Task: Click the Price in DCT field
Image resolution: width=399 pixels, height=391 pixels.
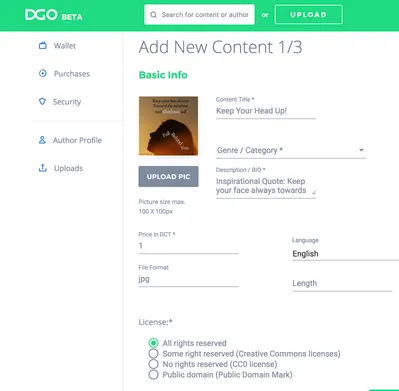Action: pyautogui.click(x=188, y=246)
